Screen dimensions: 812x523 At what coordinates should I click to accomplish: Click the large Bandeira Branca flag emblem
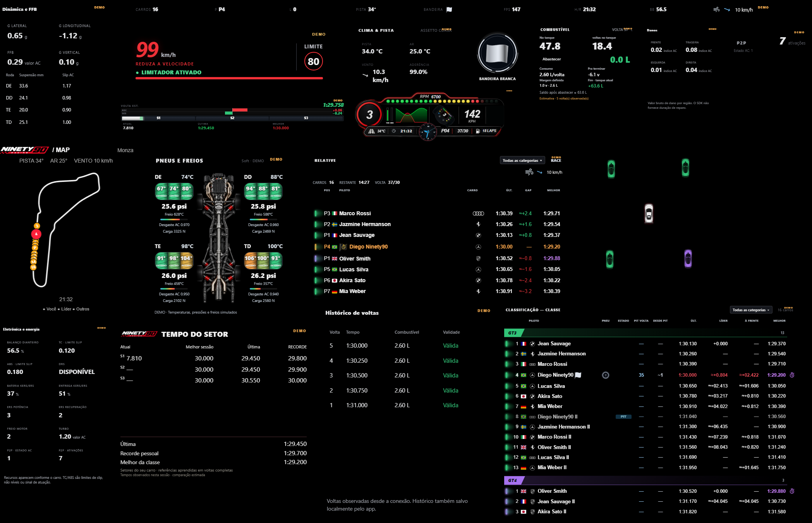(x=497, y=53)
